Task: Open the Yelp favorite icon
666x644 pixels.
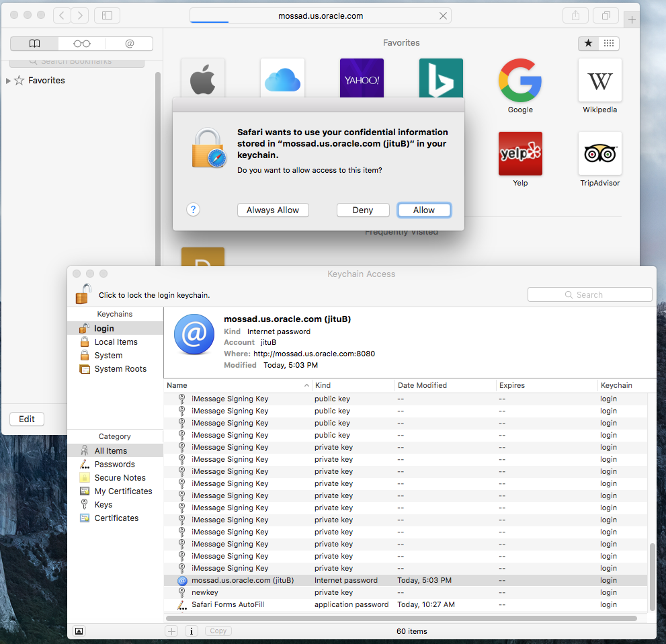Action: [x=519, y=154]
